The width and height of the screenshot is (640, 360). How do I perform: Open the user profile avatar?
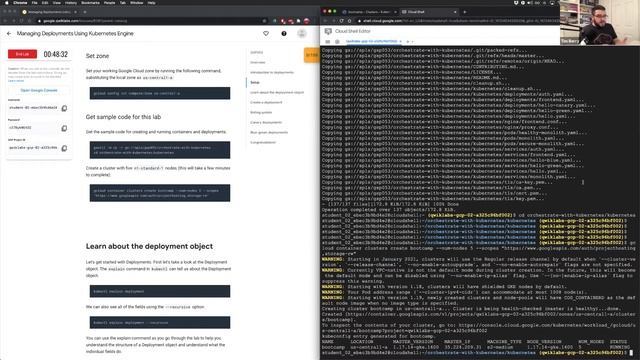[x=302, y=33]
